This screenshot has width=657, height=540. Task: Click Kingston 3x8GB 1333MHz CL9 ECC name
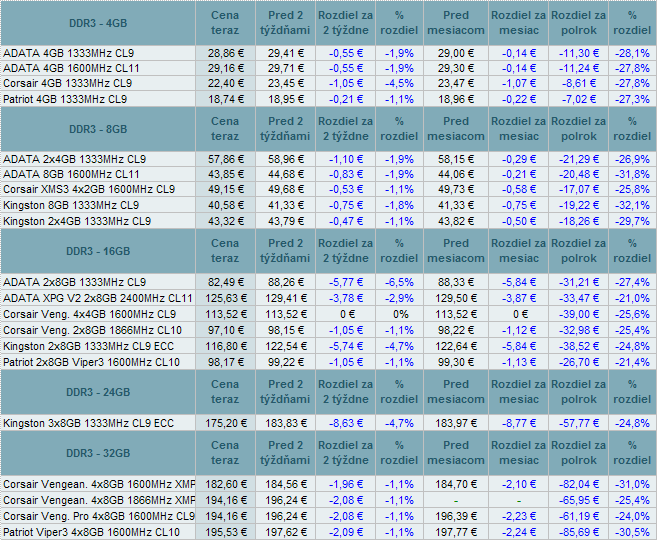tap(88, 423)
